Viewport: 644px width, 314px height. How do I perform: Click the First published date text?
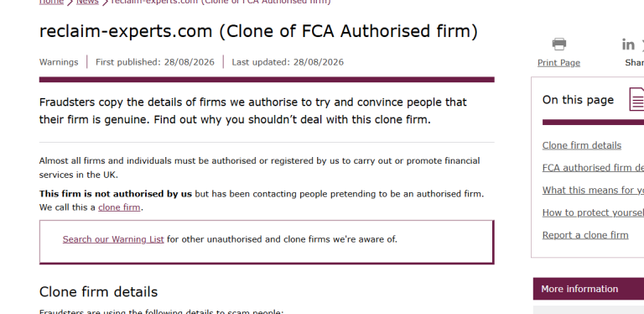coord(155,62)
